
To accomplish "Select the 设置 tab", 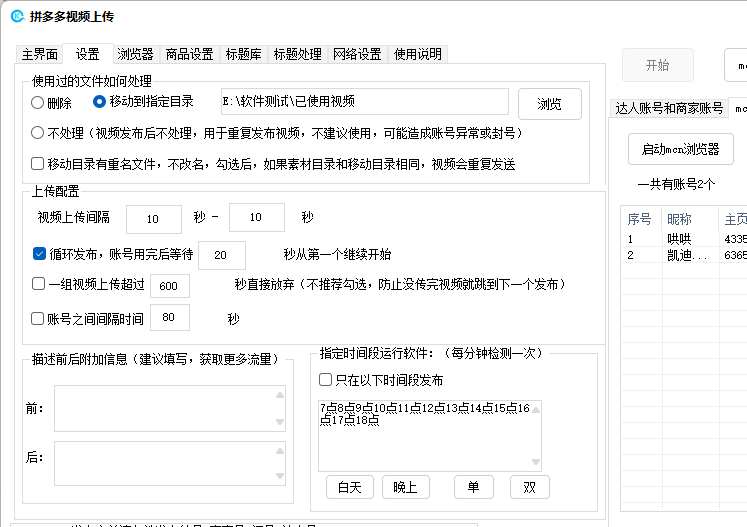I will 88,54.
